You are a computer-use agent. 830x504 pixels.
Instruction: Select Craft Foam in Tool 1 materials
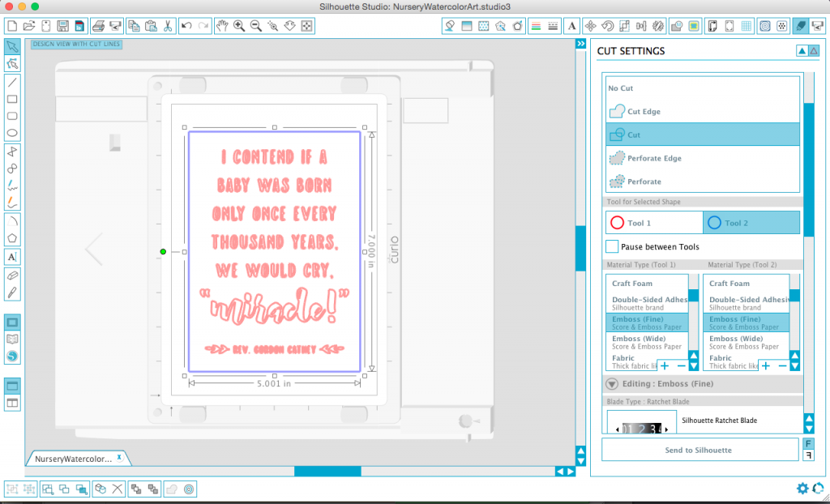(647, 284)
